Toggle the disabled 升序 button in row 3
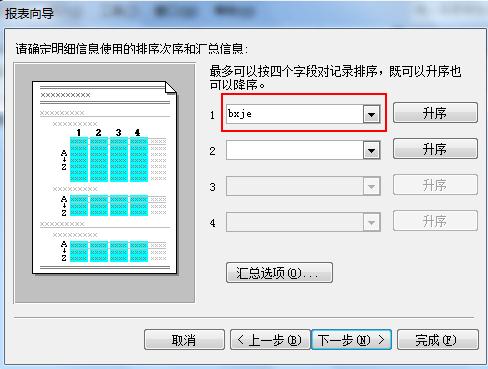The image size is (488, 369). 435,185
